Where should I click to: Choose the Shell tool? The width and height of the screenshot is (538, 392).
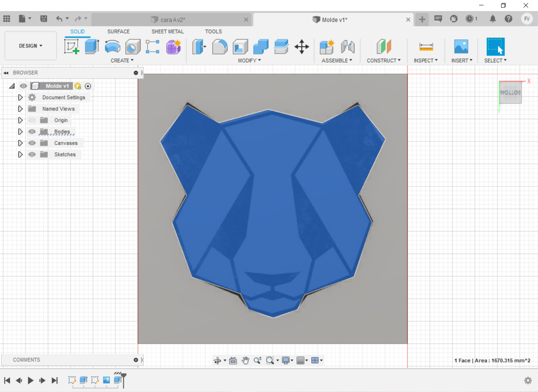click(240, 47)
